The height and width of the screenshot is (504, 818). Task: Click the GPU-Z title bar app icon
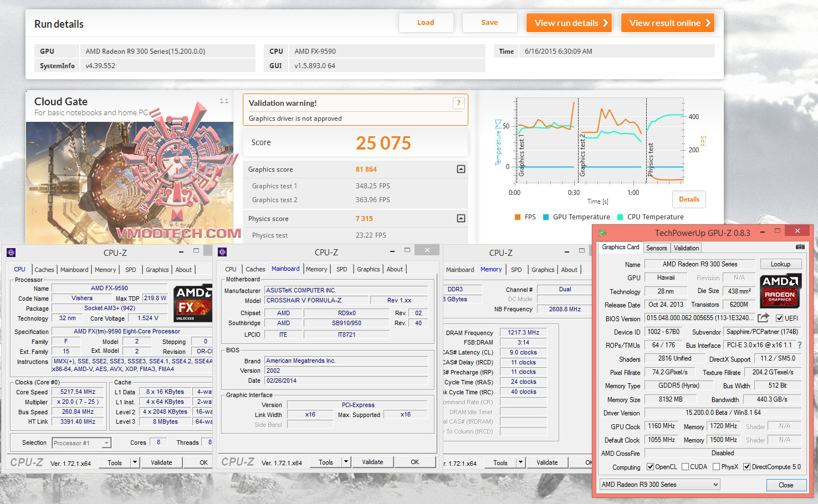(x=602, y=232)
